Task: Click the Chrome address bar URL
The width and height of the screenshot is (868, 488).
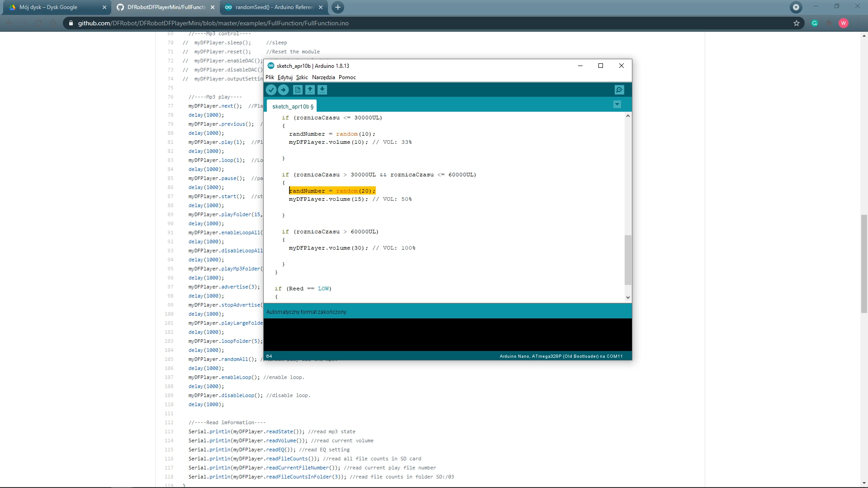Action: [213, 23]
